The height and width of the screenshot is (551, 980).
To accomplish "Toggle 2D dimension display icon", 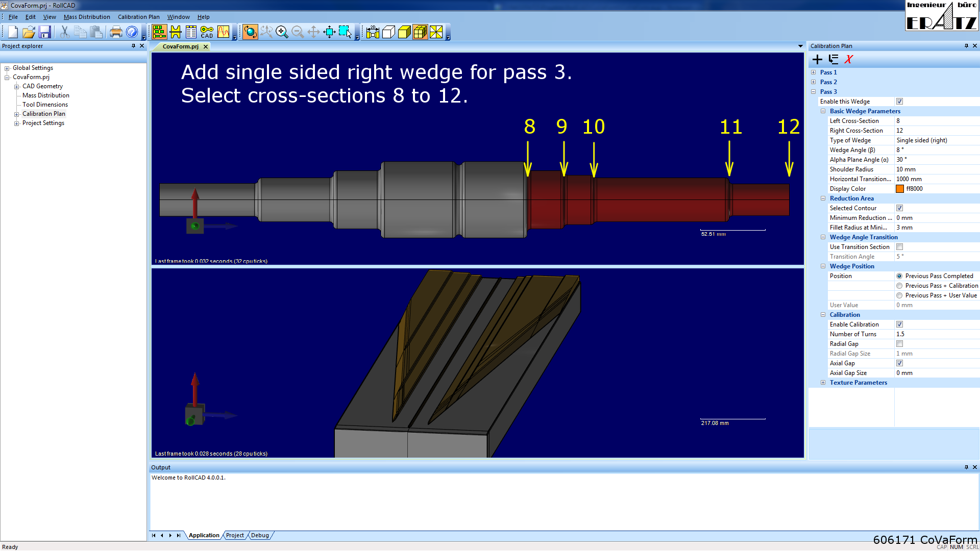I will (x=373, y=32).
